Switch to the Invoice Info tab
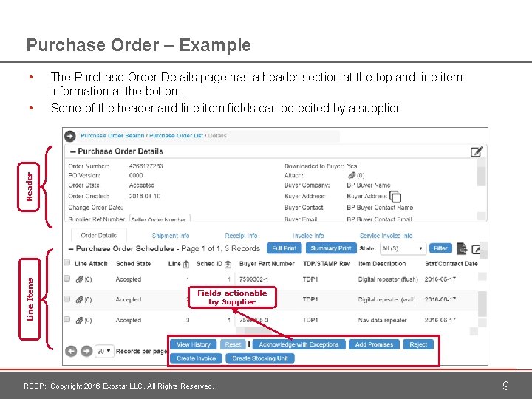The height and width of the screenshot is (399, 532). (x=308, y=236)
